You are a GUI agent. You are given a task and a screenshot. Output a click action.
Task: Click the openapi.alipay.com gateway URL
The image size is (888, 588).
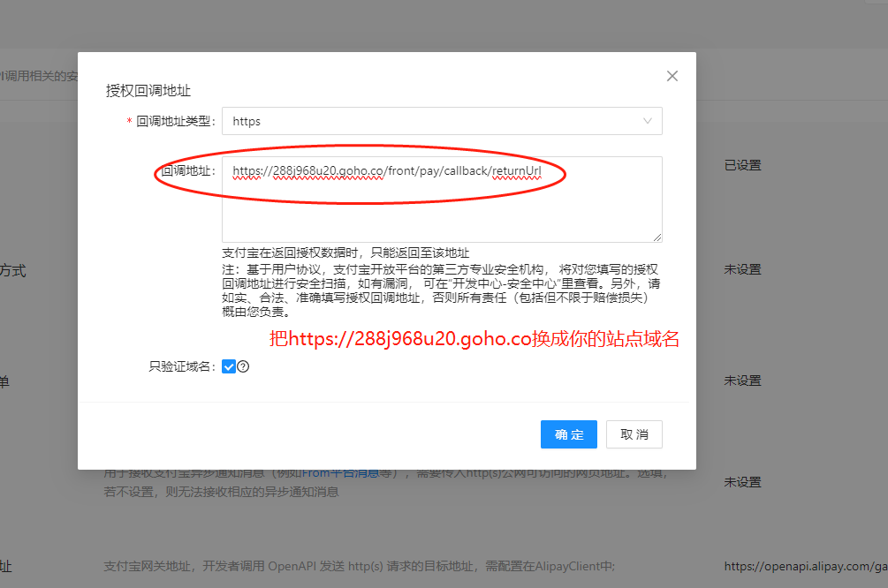click(804, 566)
